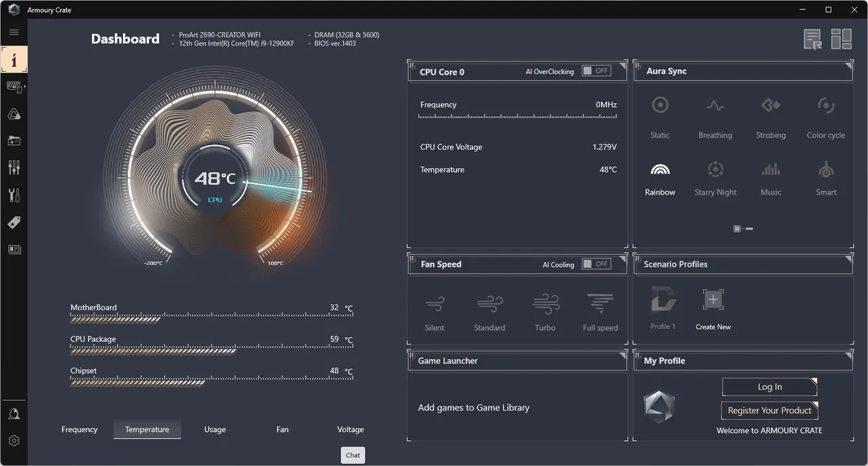Image resolution: width=868 pixels, height=466 pixels.
Task: Click the 0MHz frequency value
Action: pyautogui.click(x=606, y=104)
